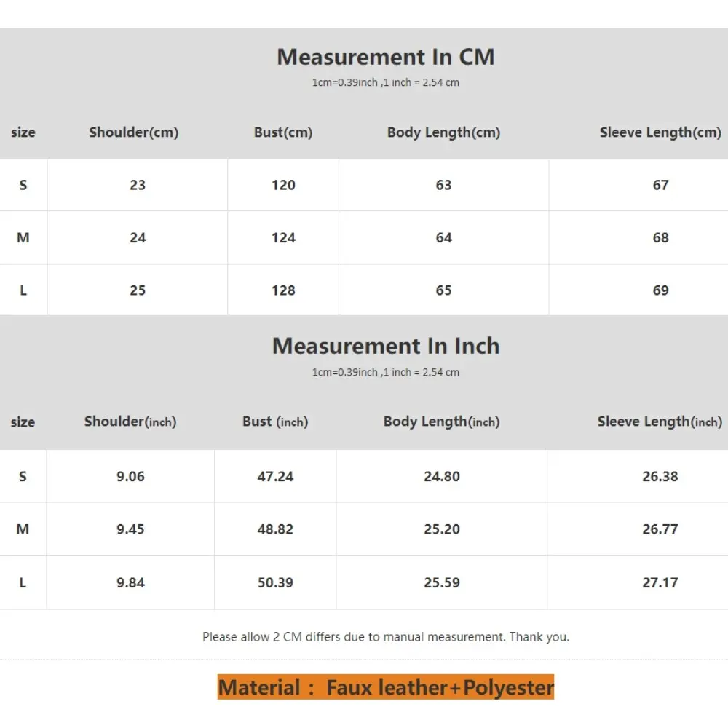728x728 pixels.
Task: Click the Bust (inch) column header
Action: (275, 422)
